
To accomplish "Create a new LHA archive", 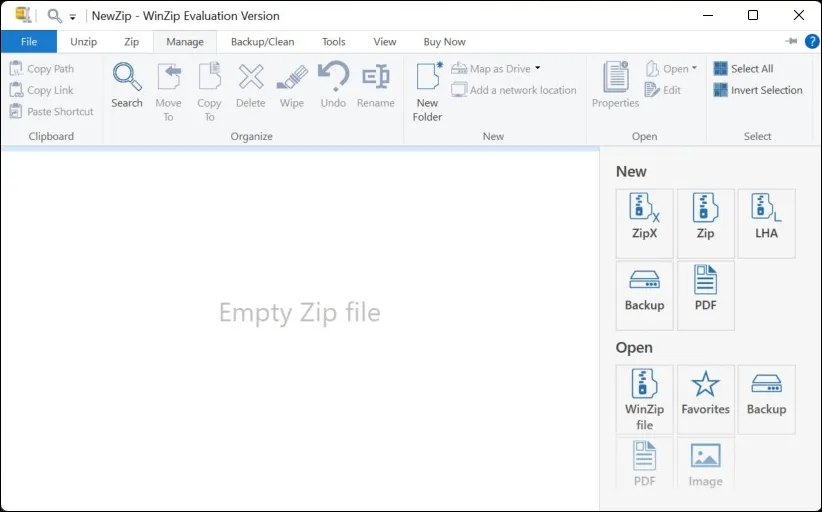I will 766,223.
